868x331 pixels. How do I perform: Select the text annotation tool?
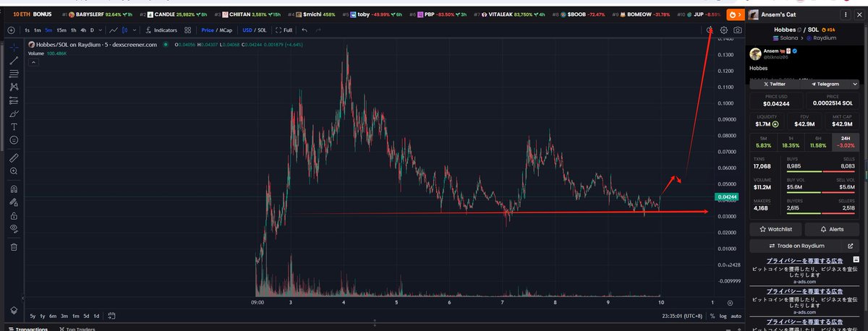[x=13, y=127]
